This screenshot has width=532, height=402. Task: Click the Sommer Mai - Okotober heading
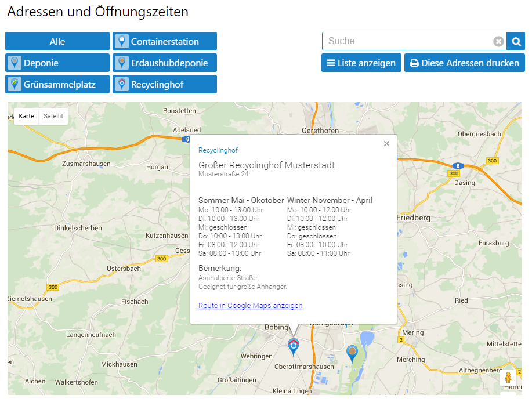click(x=241, y=200)
